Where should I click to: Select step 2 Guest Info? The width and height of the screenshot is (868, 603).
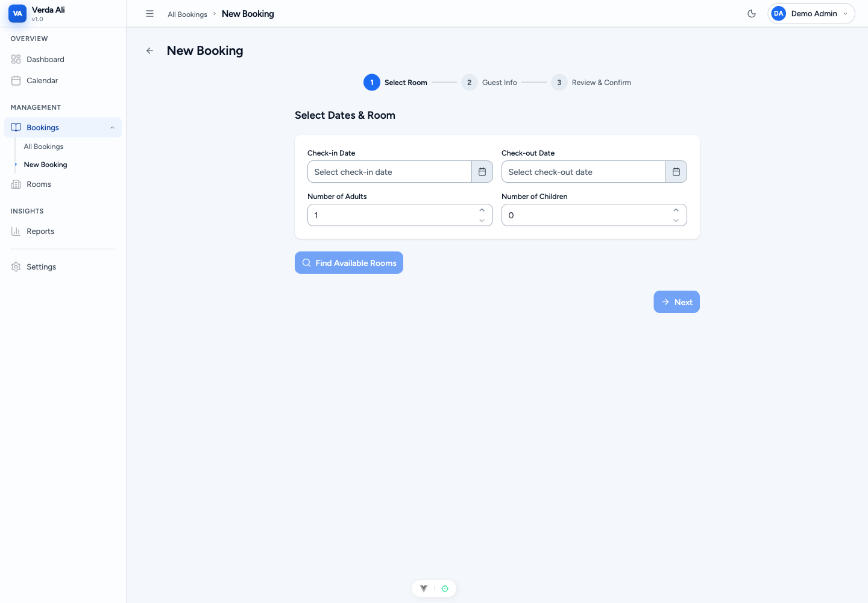pyautogui.click(x=489, y=83)
